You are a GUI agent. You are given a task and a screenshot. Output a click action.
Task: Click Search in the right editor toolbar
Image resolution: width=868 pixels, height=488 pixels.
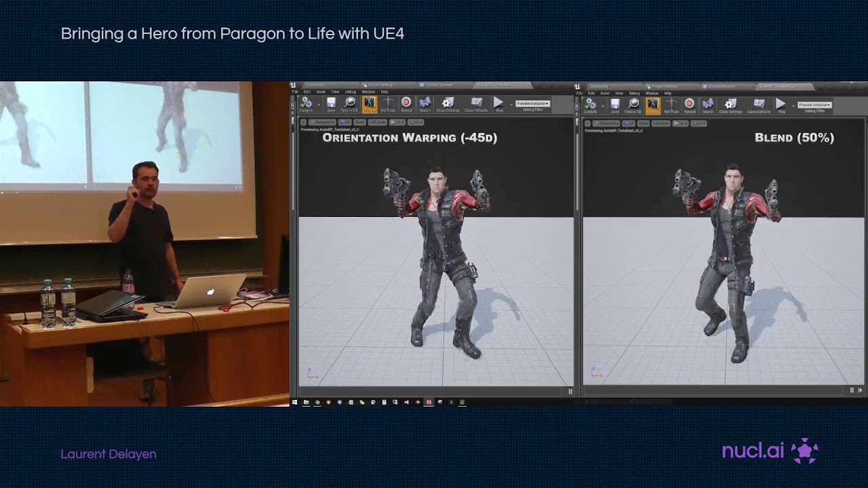[708, 105]
